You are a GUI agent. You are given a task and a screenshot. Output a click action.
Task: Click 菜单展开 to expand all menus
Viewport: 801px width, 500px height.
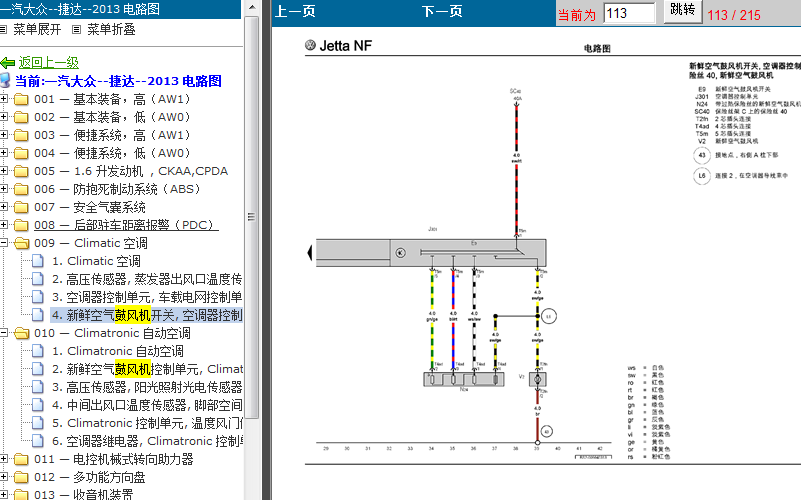click(37, 30)
